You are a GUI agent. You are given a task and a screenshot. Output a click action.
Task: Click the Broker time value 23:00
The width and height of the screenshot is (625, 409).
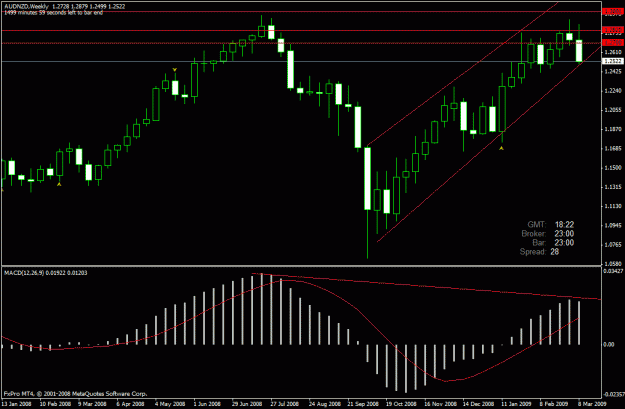(564, 234)
